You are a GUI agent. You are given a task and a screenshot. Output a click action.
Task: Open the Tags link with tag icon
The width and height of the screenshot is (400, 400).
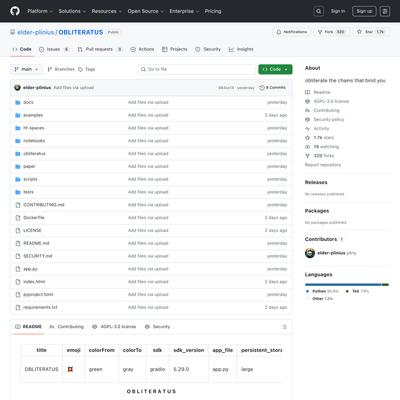pos(87,69)
